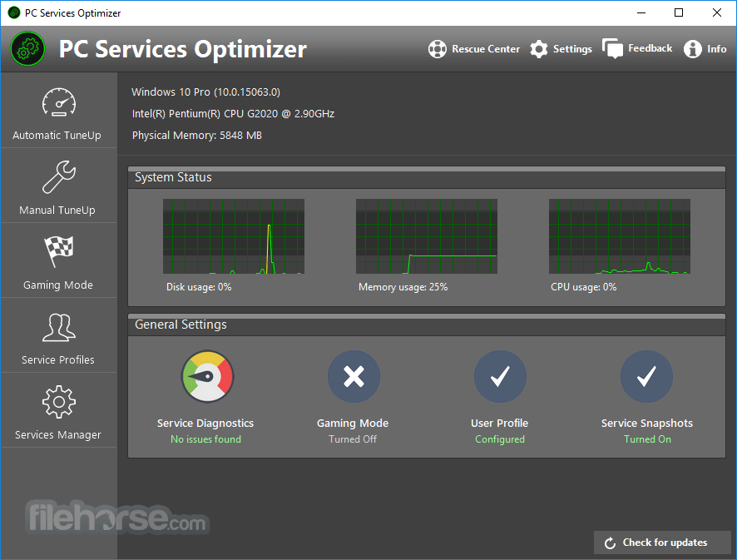The width and height of the screenshot is (737, 560).
Task: Click the Feedback speech bubble icon
Action: pyautogui.click(x=612, y=48)
